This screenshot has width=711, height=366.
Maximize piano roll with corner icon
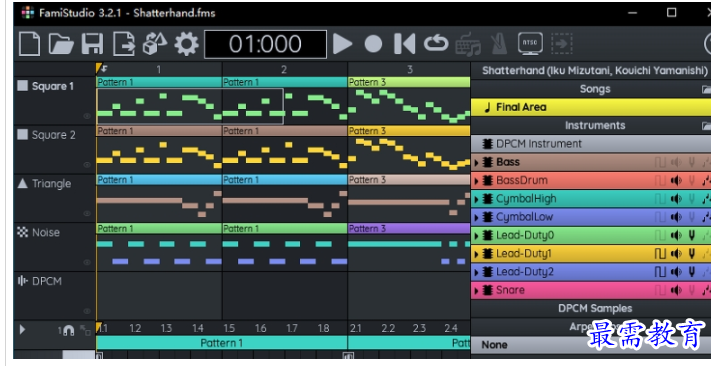(85, 330)
